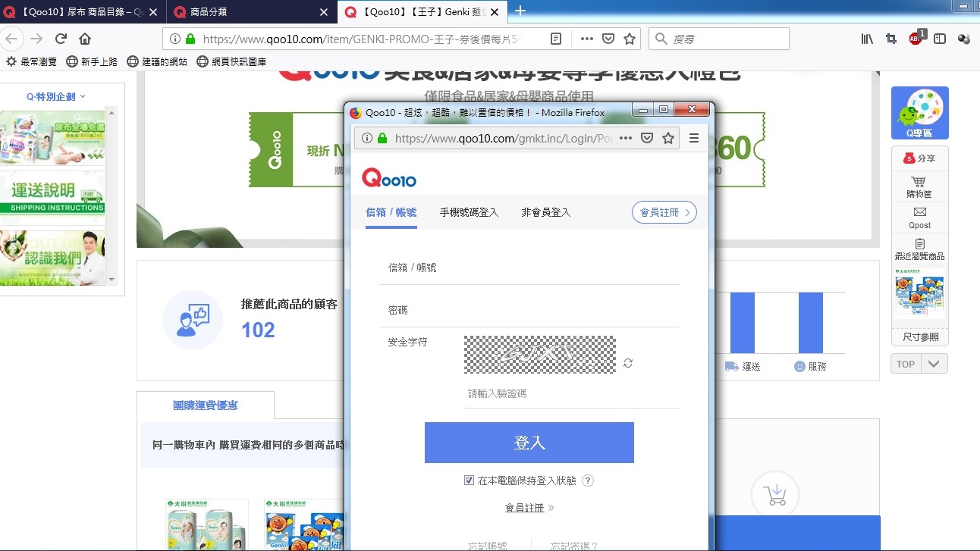Screen dimensions: 980x551
Task: Click the screenshot crop icon in main toolbar
Action: click(x=891, y=39)
